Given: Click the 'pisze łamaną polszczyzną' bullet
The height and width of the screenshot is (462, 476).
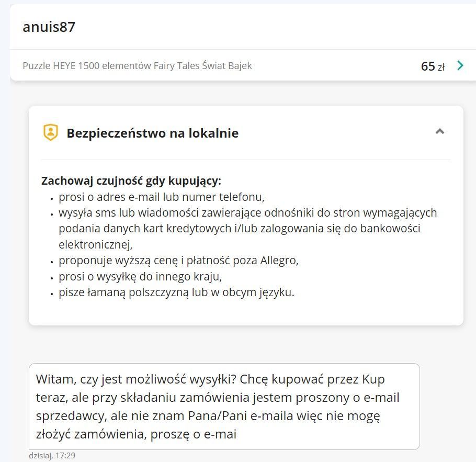Looking at the screenshot, I should [176, 292].
